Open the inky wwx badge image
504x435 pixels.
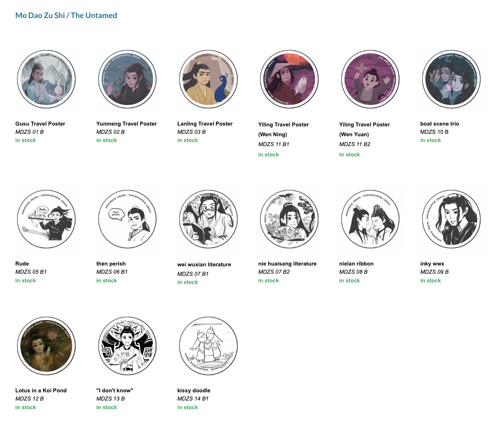[x=451, y=219]
